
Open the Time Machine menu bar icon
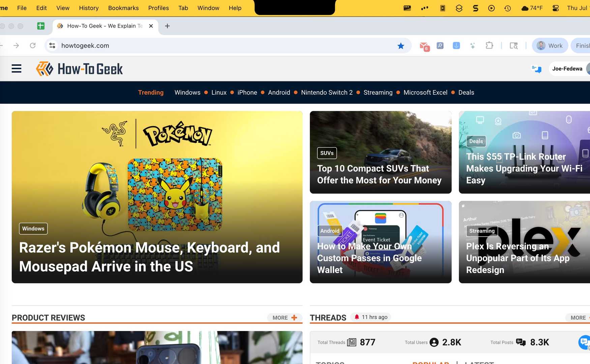[507, 8]
